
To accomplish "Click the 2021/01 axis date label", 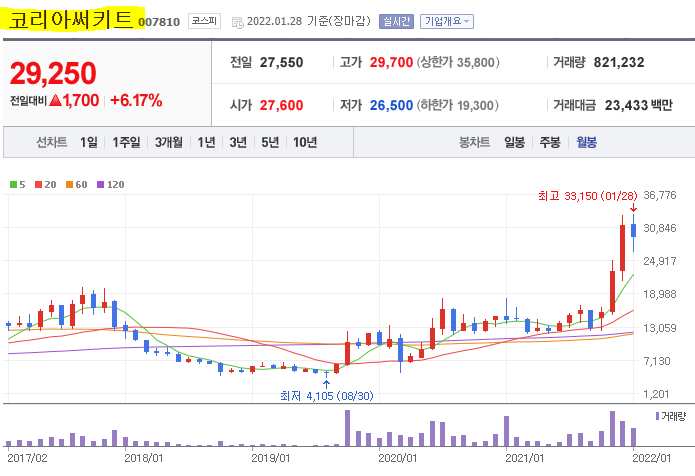I will click(x=525, y=458).
